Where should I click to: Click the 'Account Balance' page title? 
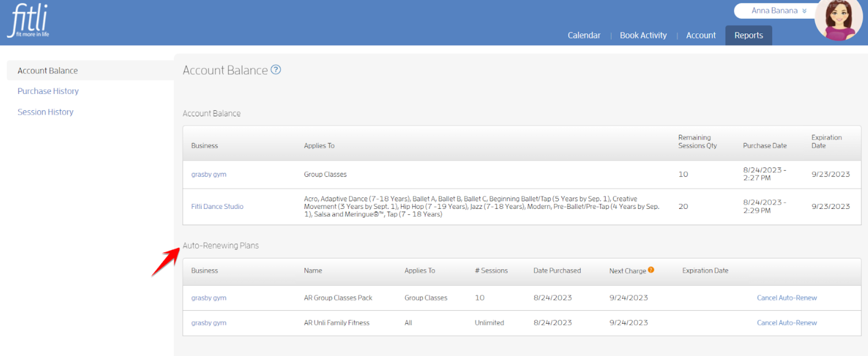point(225,70)
